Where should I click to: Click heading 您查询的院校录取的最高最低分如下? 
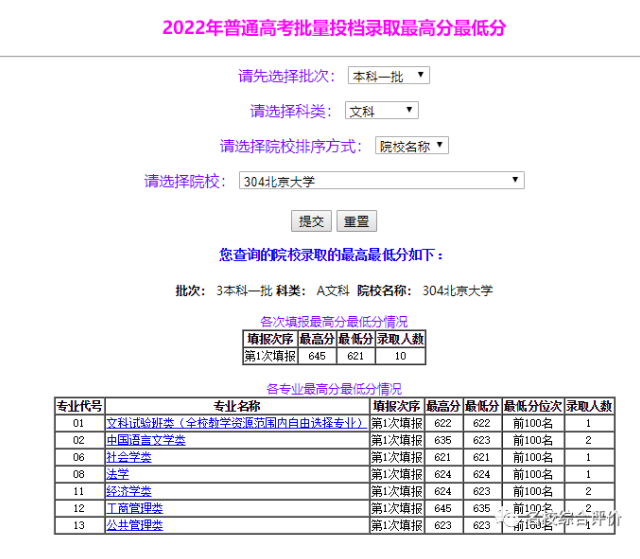331,255
